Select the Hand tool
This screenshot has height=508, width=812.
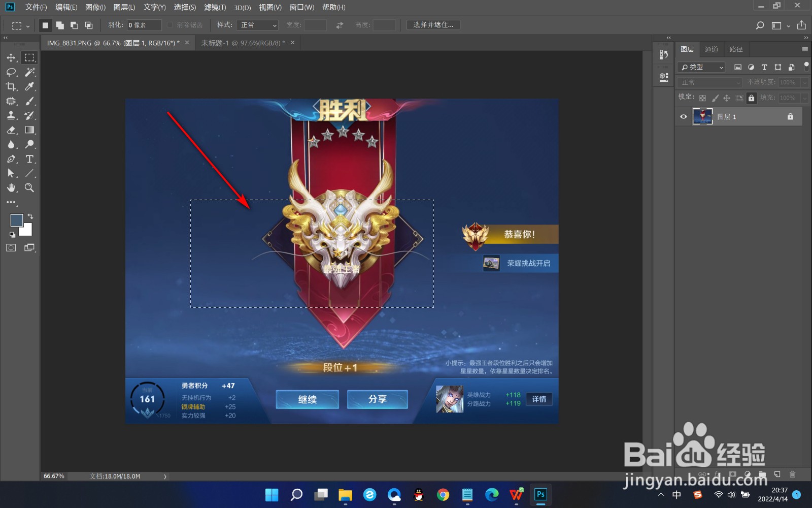click(x=11, y=188)
